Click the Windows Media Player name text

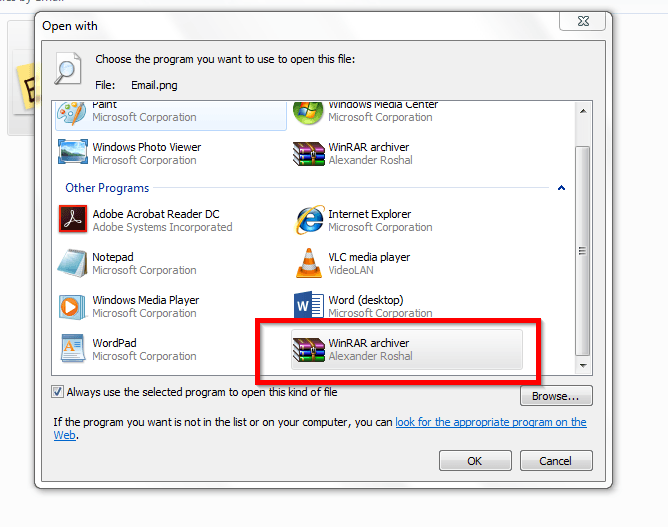coord(146,300)
